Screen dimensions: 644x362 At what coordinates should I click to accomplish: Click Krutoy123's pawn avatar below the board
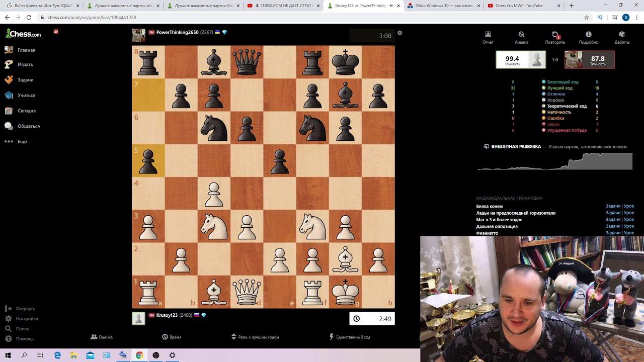(x=138, y=318)
